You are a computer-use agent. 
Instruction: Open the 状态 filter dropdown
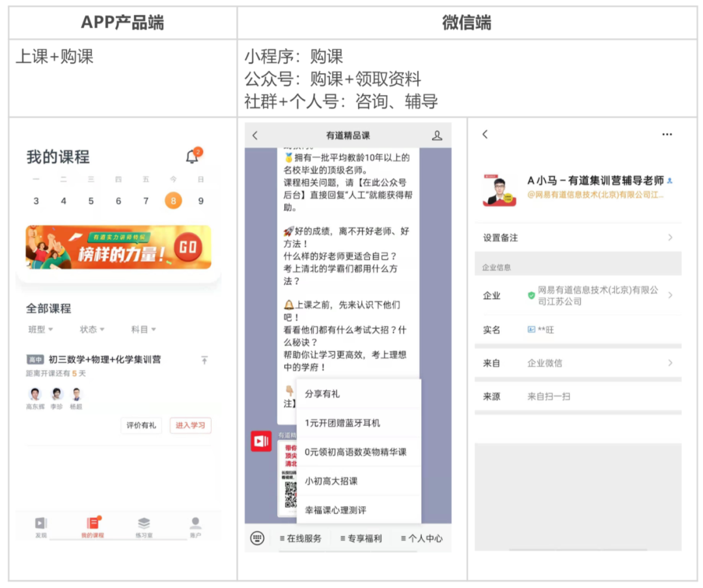(x=92, y=329)
